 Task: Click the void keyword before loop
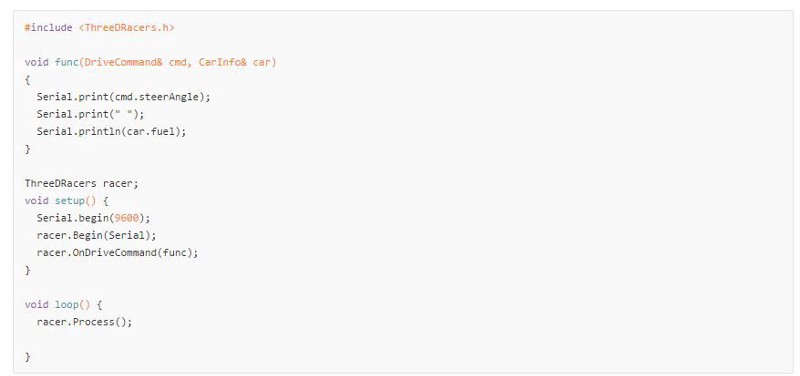36,305
